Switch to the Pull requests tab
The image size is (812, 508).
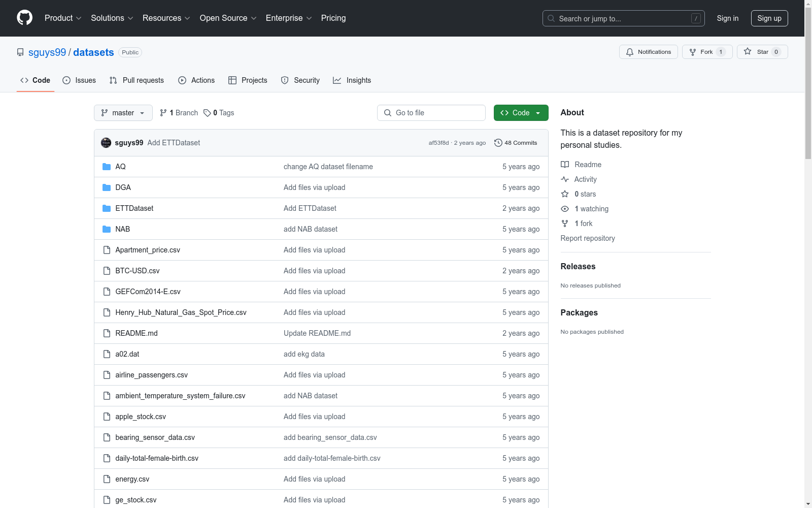coord(137,80)
